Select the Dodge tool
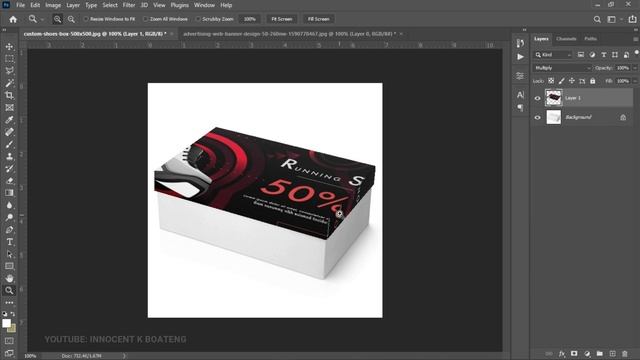This screenshot has height=360, width=640. [9, 218]
